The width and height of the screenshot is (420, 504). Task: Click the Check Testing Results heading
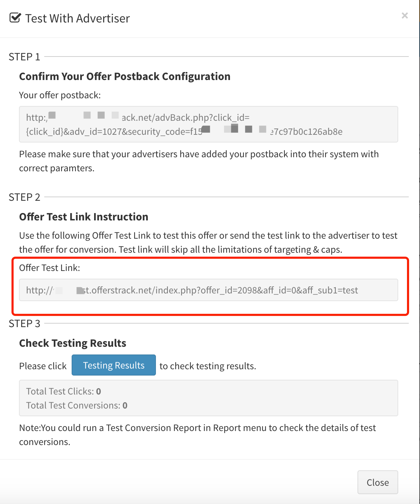[73, 343]
